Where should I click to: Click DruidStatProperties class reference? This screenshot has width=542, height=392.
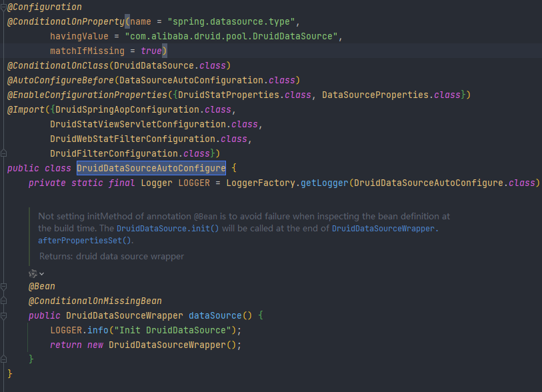pyautogui.click(x=229, y=95)
